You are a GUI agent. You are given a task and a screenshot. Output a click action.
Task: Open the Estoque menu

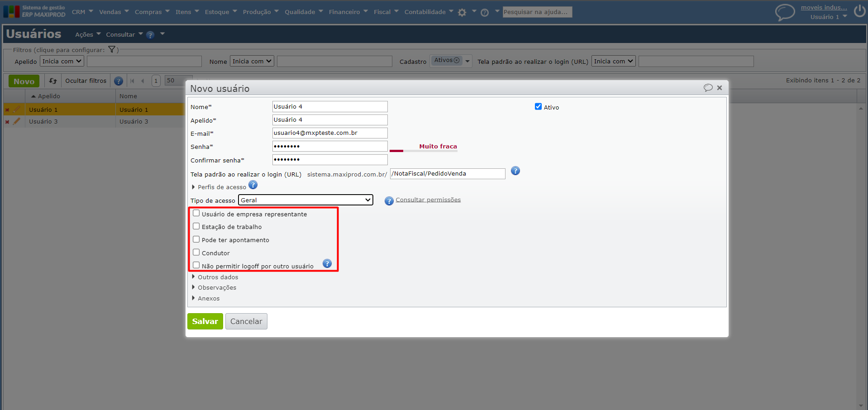pyautogui.click(x=221, y=12)
